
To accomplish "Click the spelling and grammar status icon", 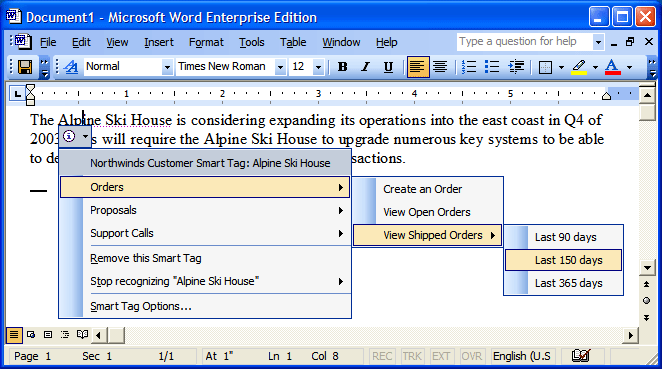I will point(581,356).
